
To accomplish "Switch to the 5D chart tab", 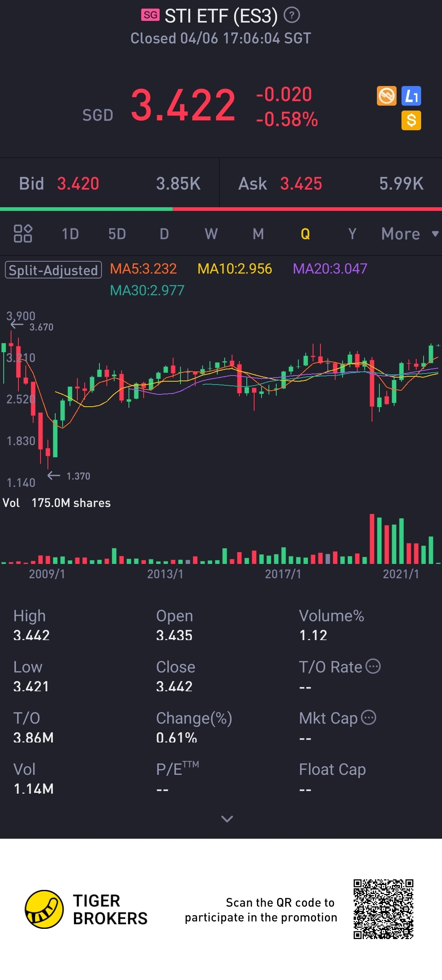I will coord(117,234).
